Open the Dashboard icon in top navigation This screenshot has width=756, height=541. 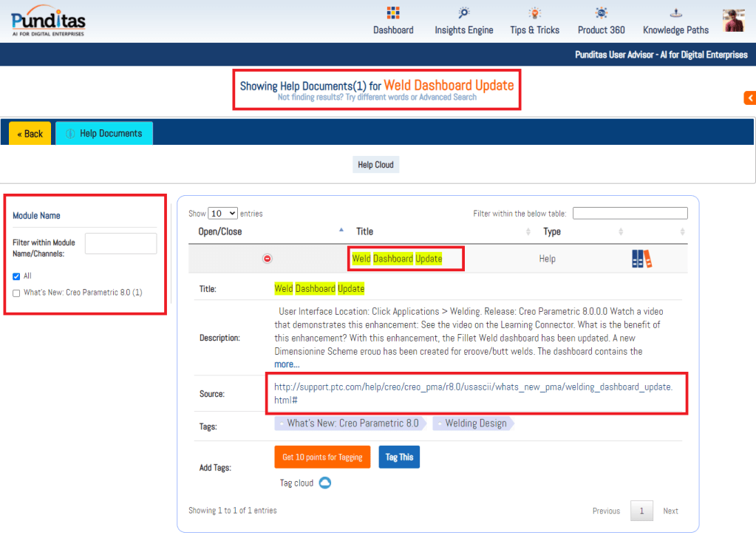393,13
